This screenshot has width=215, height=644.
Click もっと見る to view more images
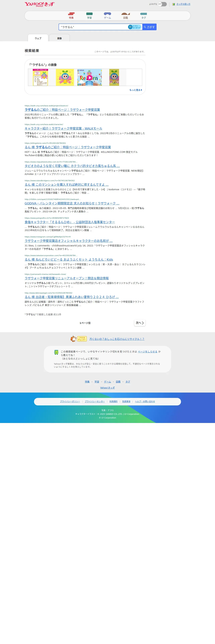point(136,90)
